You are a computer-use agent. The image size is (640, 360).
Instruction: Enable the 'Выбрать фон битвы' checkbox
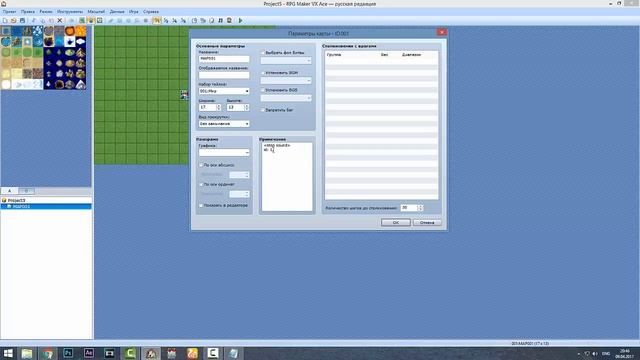pyautogui.click(x=263, y=53)
